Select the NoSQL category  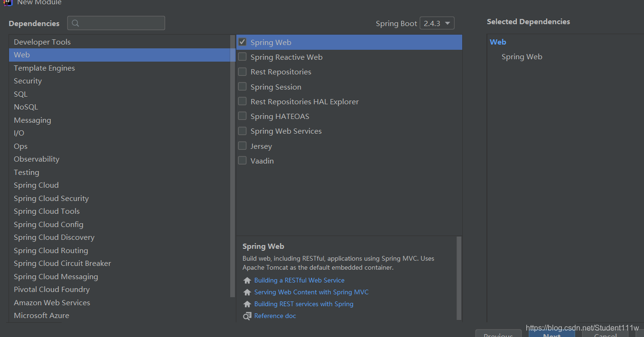(119, 107)
